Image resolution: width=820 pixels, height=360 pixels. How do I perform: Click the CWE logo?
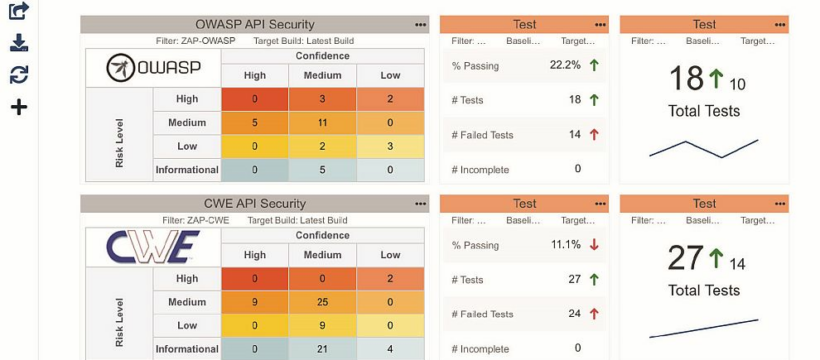[x=153, y=248]
